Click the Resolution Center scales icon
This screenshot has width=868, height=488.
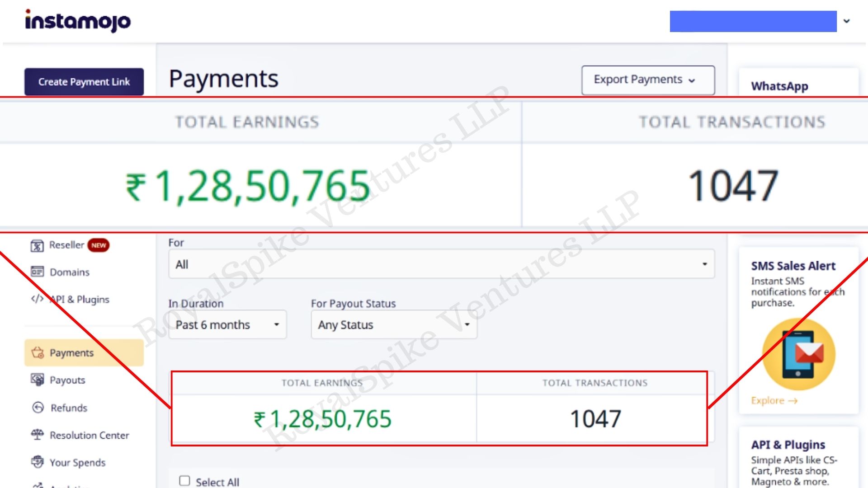pos(37,435)
